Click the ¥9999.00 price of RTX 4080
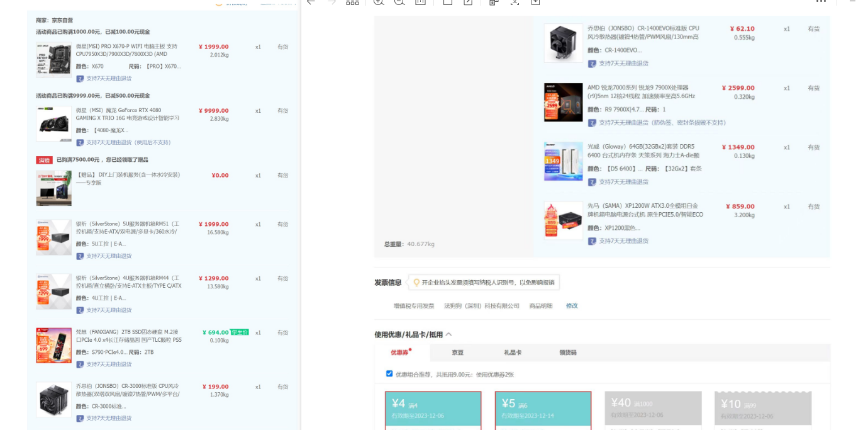 214,110
